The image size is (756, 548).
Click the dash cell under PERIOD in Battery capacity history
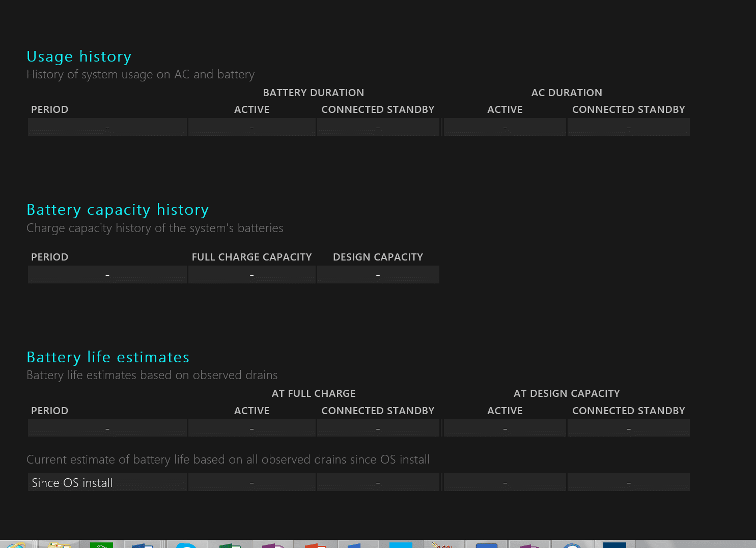click(x=107, y=275)
